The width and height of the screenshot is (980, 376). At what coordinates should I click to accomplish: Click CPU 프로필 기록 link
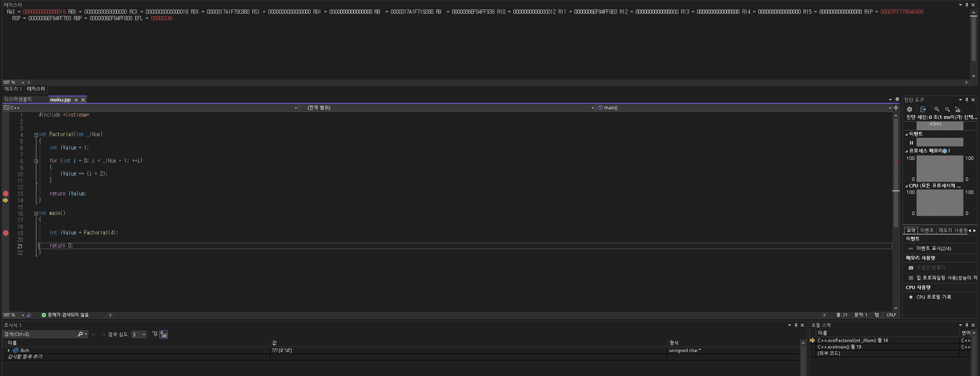(x=933, y=297)
